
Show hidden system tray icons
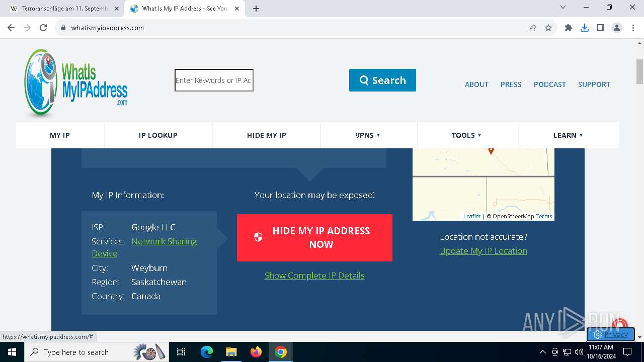542,352
